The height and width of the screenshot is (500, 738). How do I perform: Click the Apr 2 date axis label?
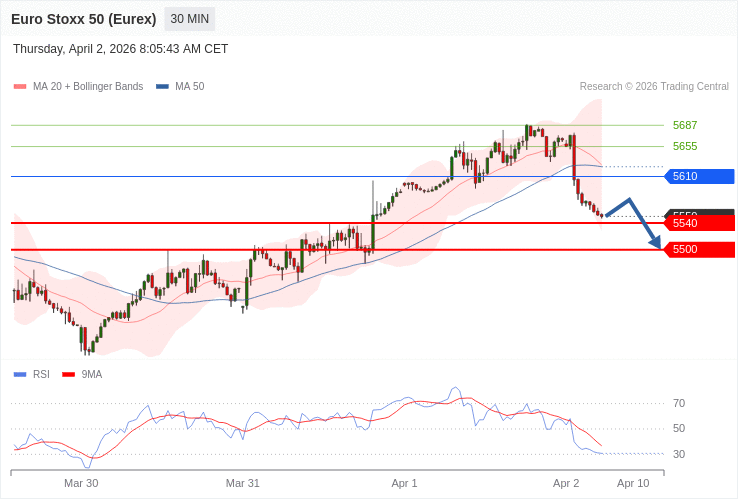click(566, 484)
